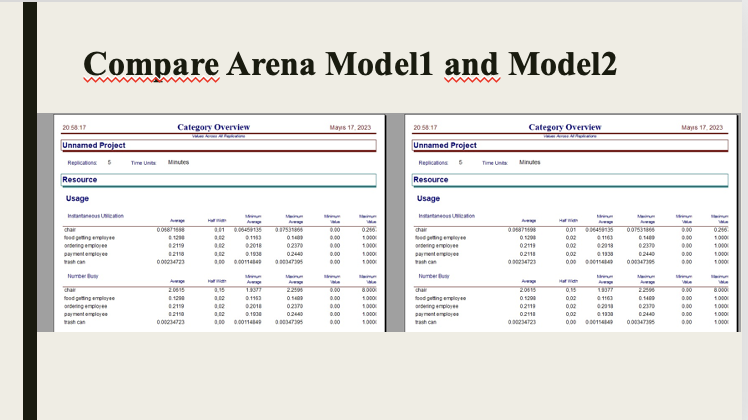Click the "Usage" heading in the left report
The height and width of the screenshot is (420, 748).
pyautogui.click(x=77, y=199)
